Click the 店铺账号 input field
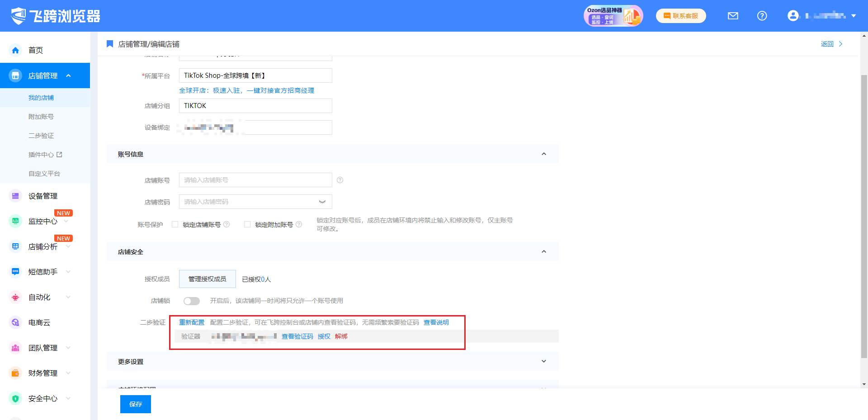This screenshot has width=868, height=420. (255, 180)
